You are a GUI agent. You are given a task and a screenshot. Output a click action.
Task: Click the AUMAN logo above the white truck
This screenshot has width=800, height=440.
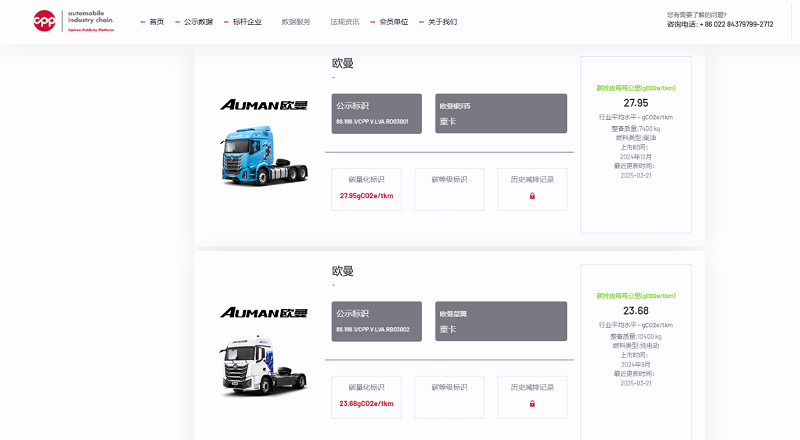(250, 313)
